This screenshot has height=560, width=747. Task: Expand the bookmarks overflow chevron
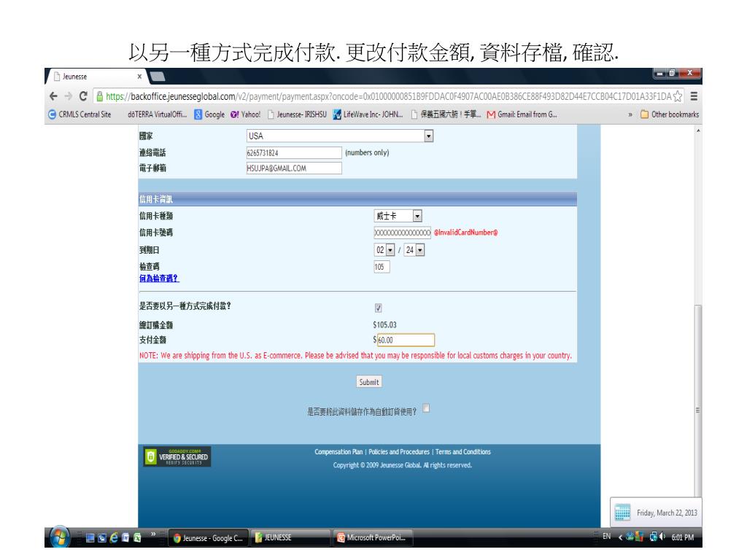pyautogui.click(x=630, y=114)
